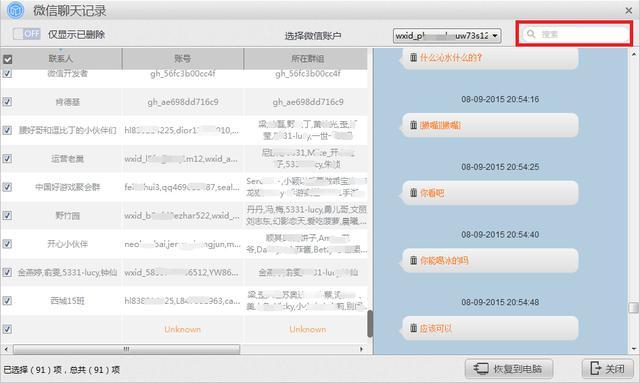Click trash icon on 08-09-2015 20:54:25 message

(413, 192)
